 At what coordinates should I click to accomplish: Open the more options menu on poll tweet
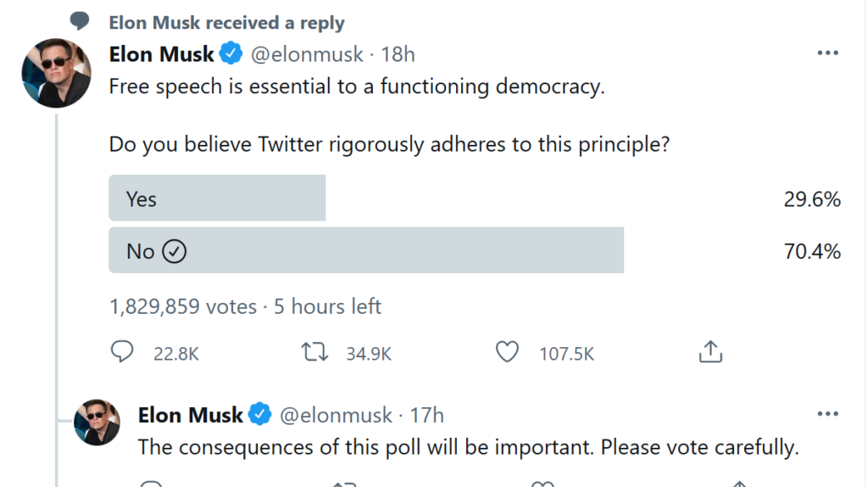(x=827, y=53)
